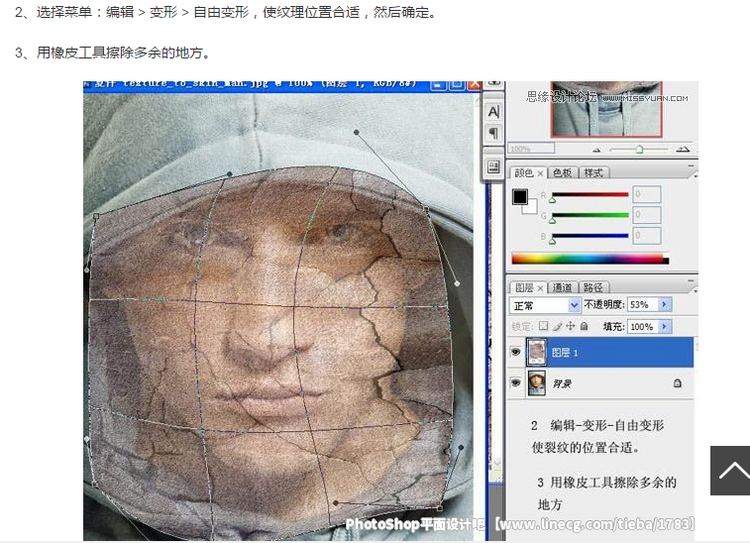Click the panel icon below the paragraph icon
This screenshot has height=543, width=750.
tap(493, 166)
